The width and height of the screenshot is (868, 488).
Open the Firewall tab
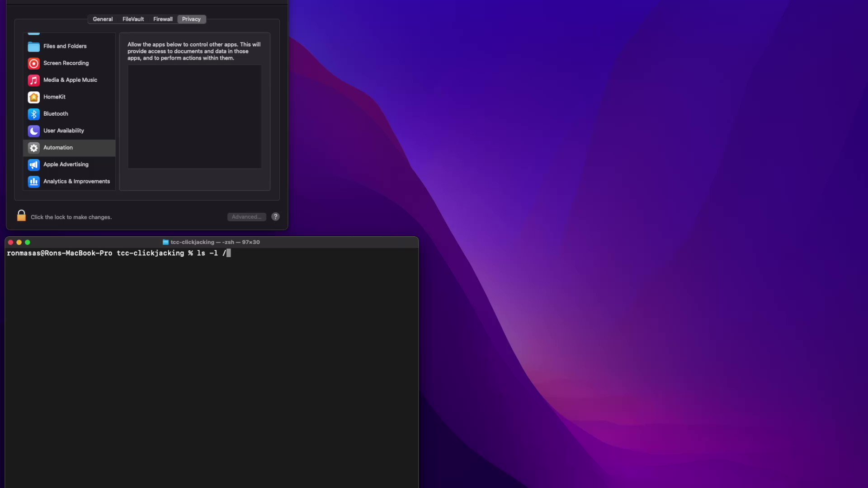(163, 19)
